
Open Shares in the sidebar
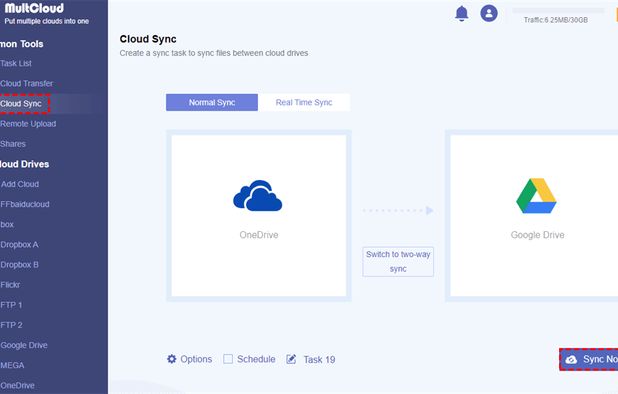coord(13,144)
